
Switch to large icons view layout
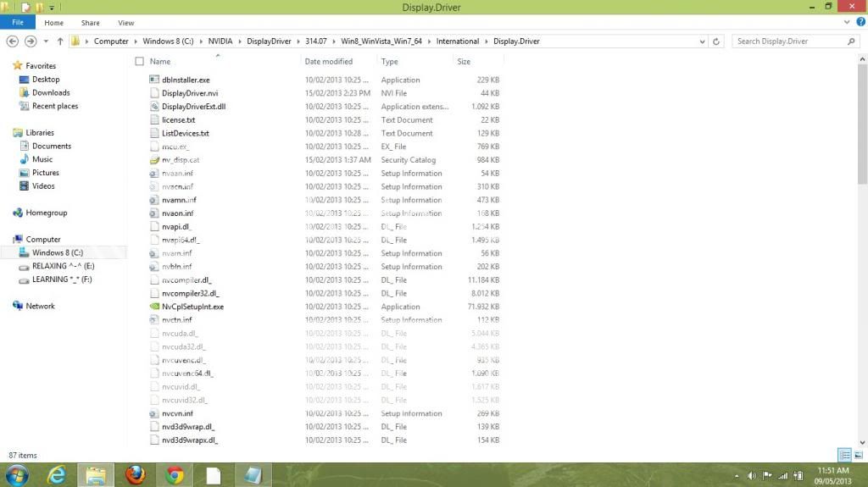858,455
